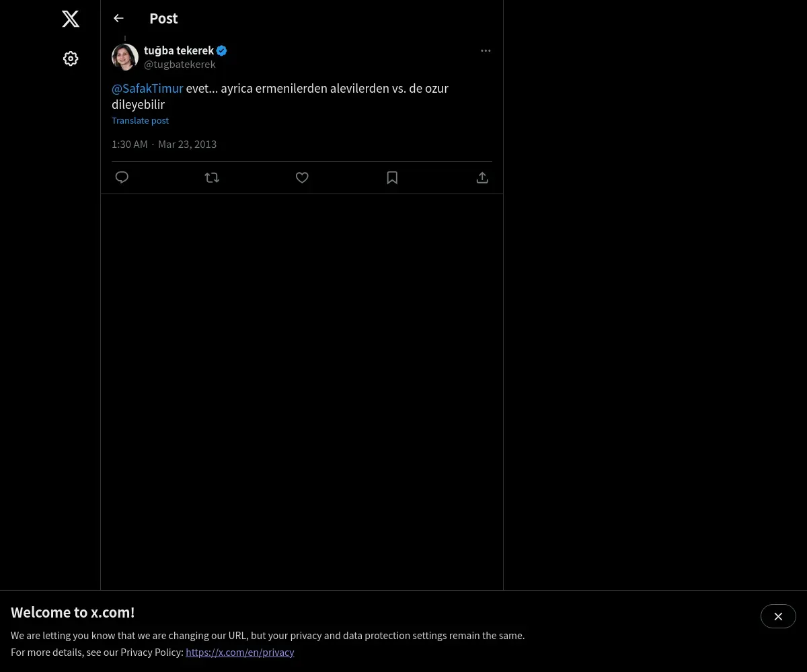Image resolution: width=807 pixels, height=672 pixels.
Task: Click the 1:30 AM timestamp
Action: click(x=130, y=144)
